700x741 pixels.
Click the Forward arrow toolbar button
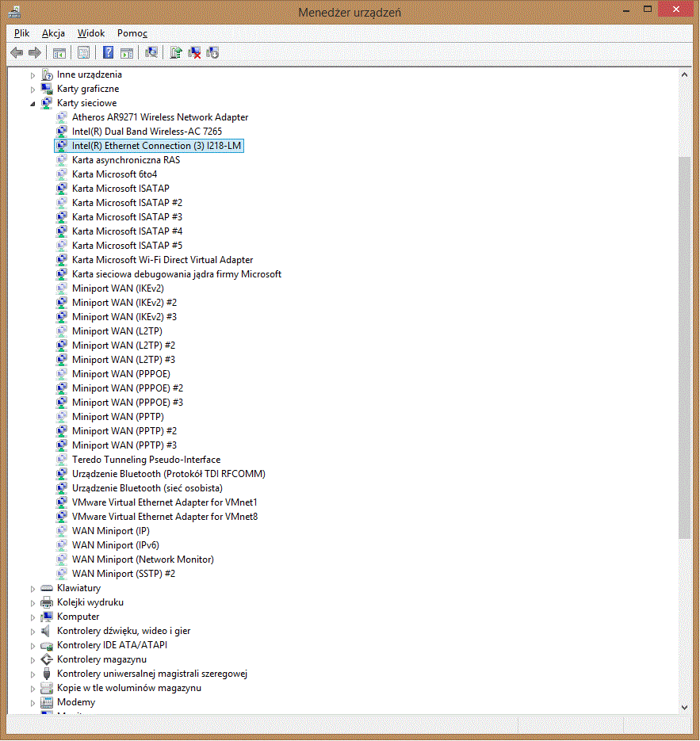pos(35,52)
